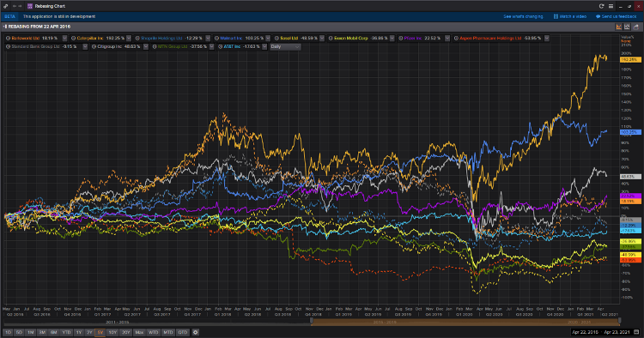Viewport: 644px width, 338px height.
Task: Select the Max time range
Action: [139, 332]
